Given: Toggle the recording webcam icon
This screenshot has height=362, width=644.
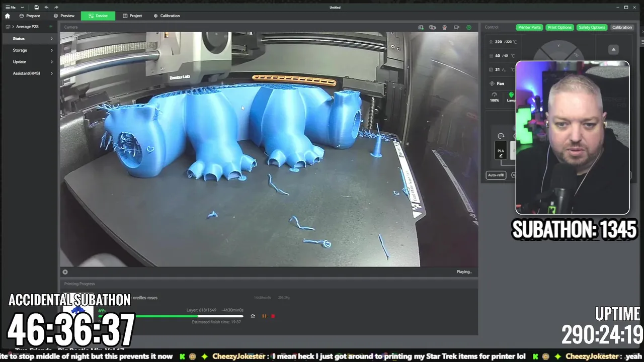Looking at the screenshot, I should point(445,27).
